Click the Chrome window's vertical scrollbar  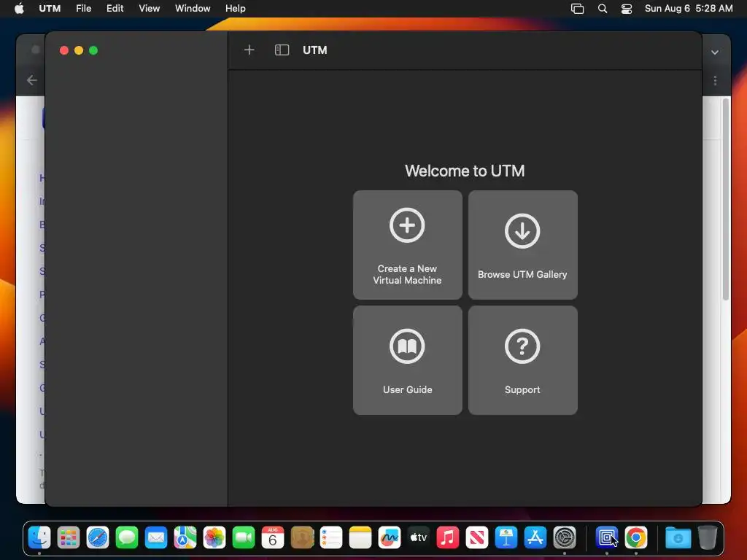(x=726, y=200)
